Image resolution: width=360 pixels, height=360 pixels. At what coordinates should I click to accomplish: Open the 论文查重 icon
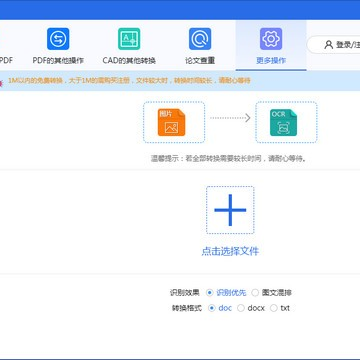click(200, 39)
